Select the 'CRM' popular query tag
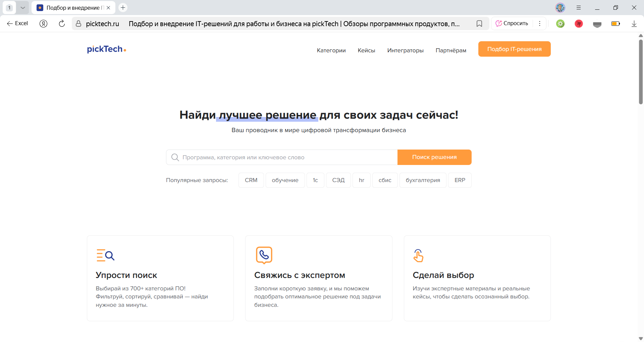 [251, 180]
